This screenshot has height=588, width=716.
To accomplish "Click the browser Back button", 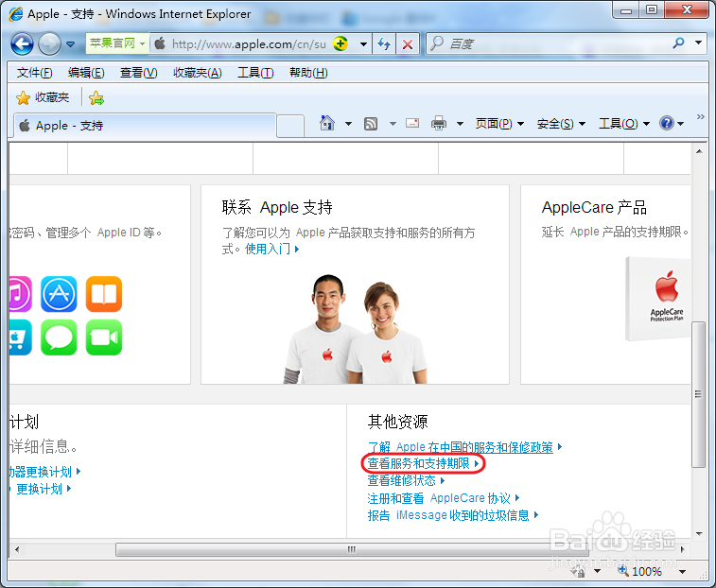I will pos(22,44).
